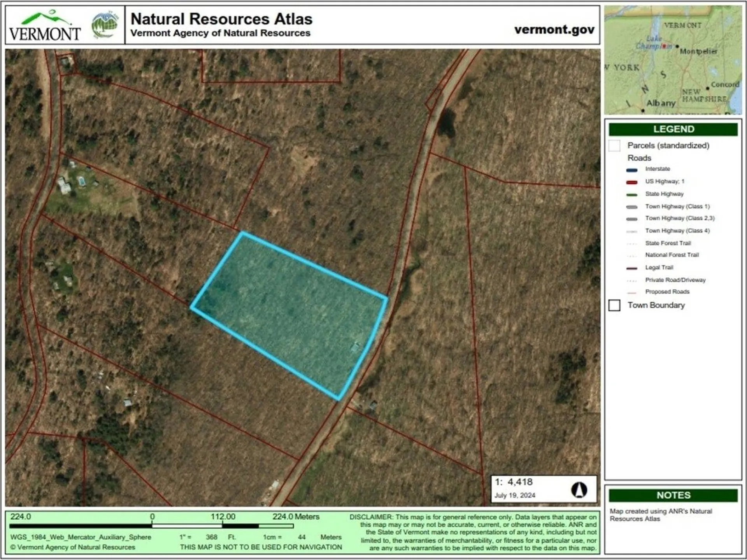Screen dimensions: 747x560
Task: Toggle the Town Boundary layer checkbox
Action: pyautogui.click(x=615, y=305)
